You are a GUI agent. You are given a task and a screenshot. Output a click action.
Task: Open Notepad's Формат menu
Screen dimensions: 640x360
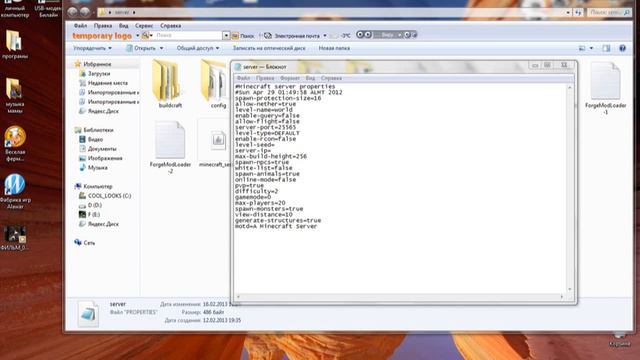(x=290, y=78)
